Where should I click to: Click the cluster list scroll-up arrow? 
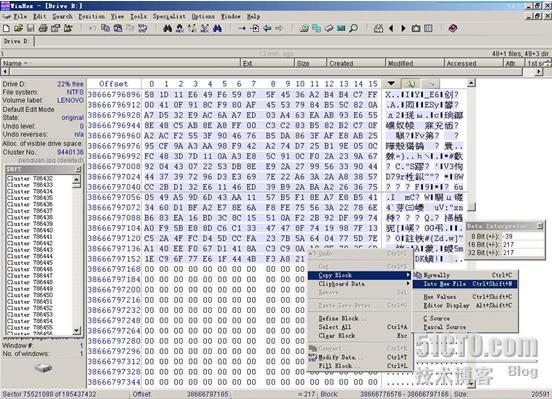77,179
